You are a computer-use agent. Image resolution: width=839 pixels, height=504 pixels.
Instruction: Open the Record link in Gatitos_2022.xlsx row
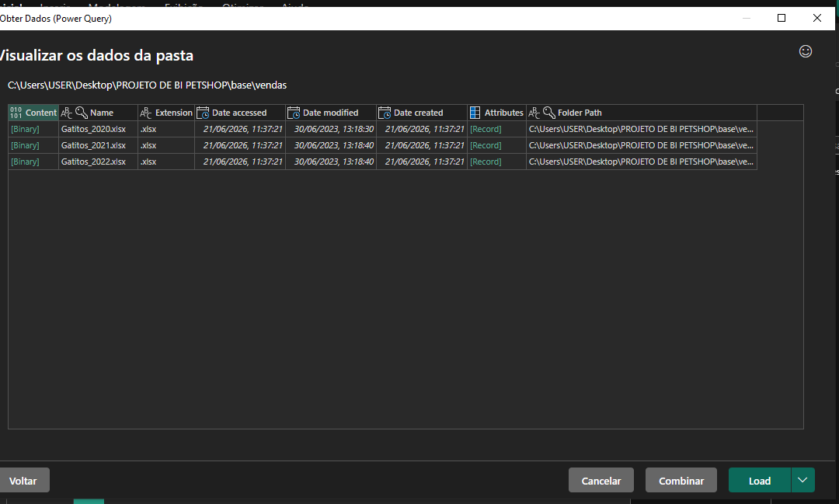[486, 162]
